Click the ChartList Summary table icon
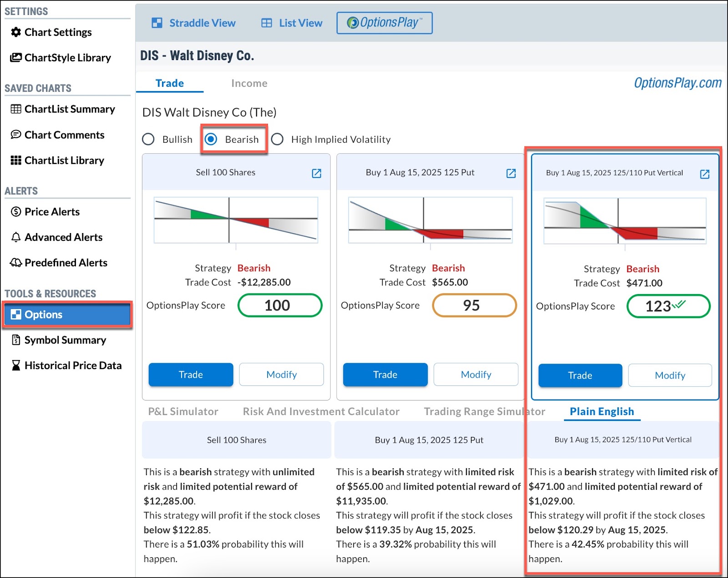Viewport: 728px width, 578px height. pos(16,109)
